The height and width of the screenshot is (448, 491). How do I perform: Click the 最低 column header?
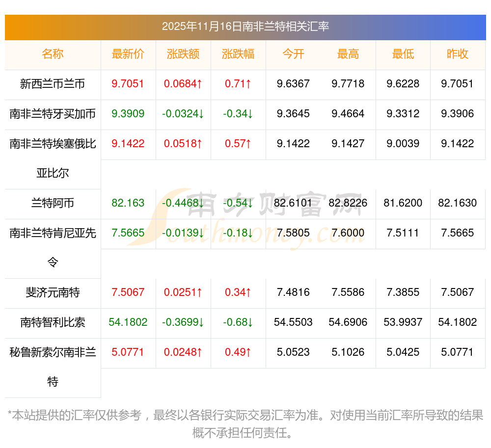tap(403, 54)
